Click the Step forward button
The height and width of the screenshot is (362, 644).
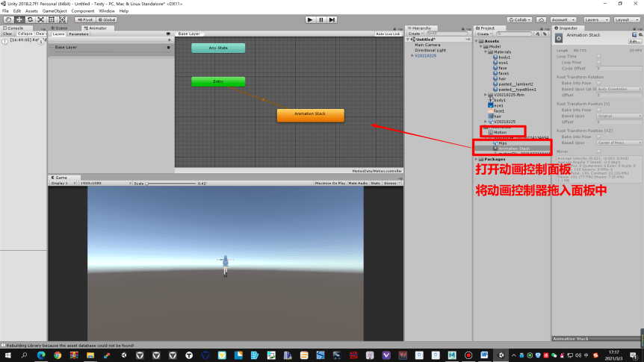[x=332, y=19]
